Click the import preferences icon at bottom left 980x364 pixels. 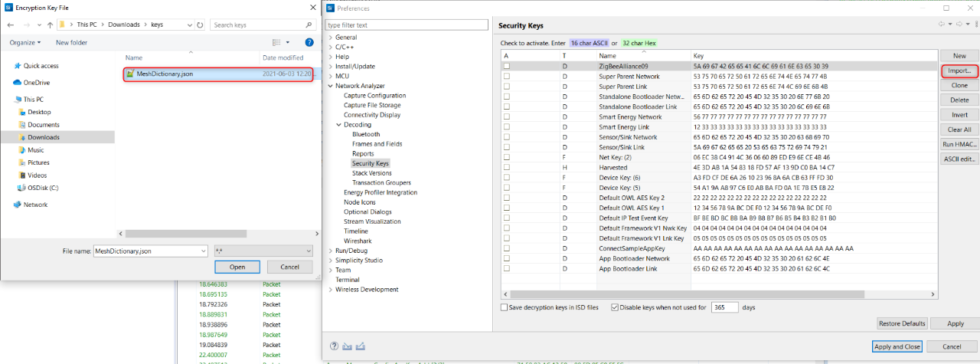[x=347, y=346]
